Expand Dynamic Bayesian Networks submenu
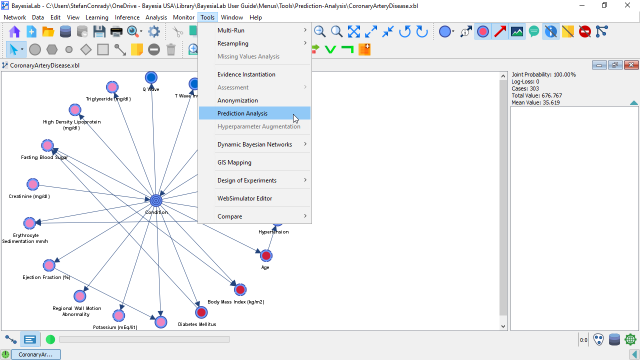 (255, 144)
